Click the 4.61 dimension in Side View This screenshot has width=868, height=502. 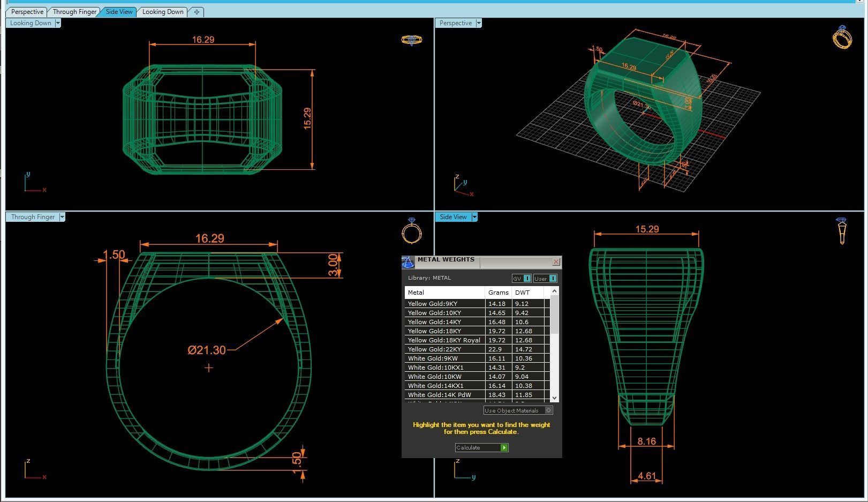pos(646,476)
